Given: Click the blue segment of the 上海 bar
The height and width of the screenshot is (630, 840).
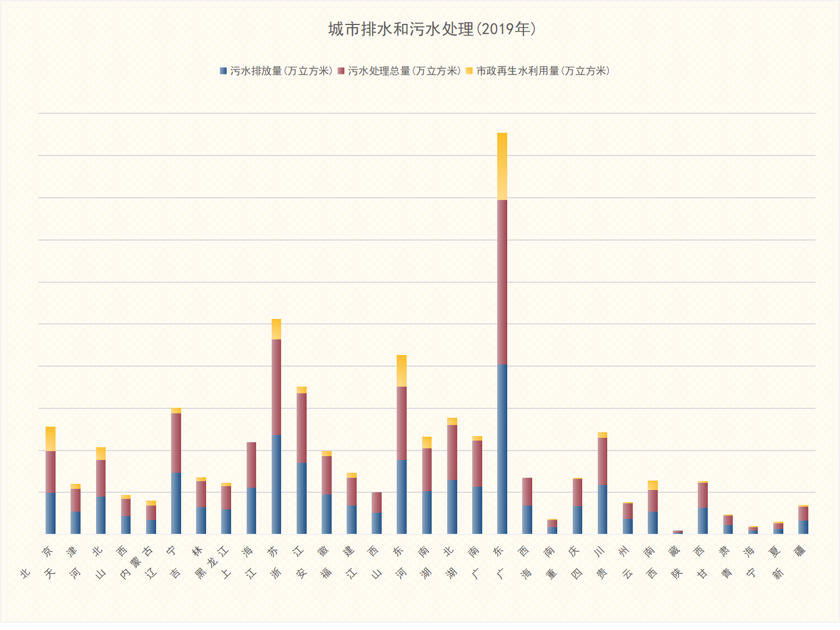Looking at the screenshot, I should tap(251, 510).
